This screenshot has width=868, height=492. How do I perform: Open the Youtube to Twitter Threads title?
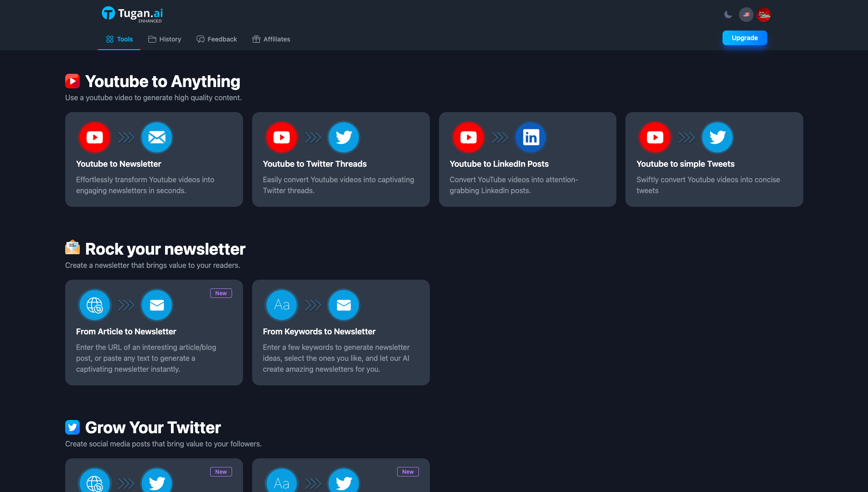tap(315, 164)
